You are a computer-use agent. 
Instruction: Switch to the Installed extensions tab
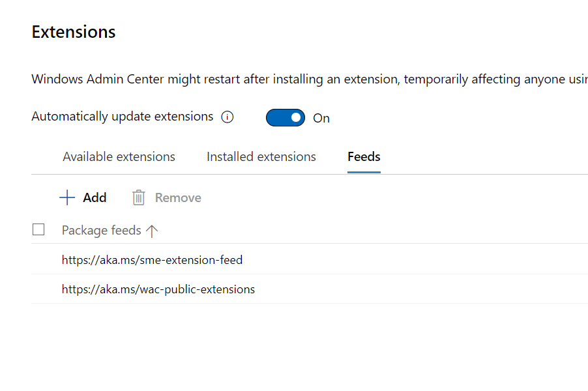(x=261, y=156)
